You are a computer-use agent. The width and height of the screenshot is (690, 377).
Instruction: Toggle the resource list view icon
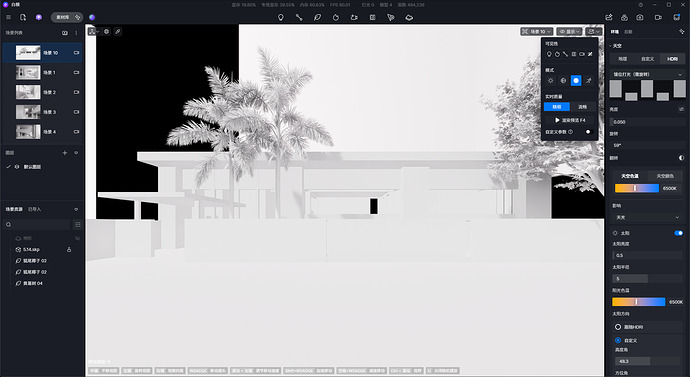[x=78, y=225]
